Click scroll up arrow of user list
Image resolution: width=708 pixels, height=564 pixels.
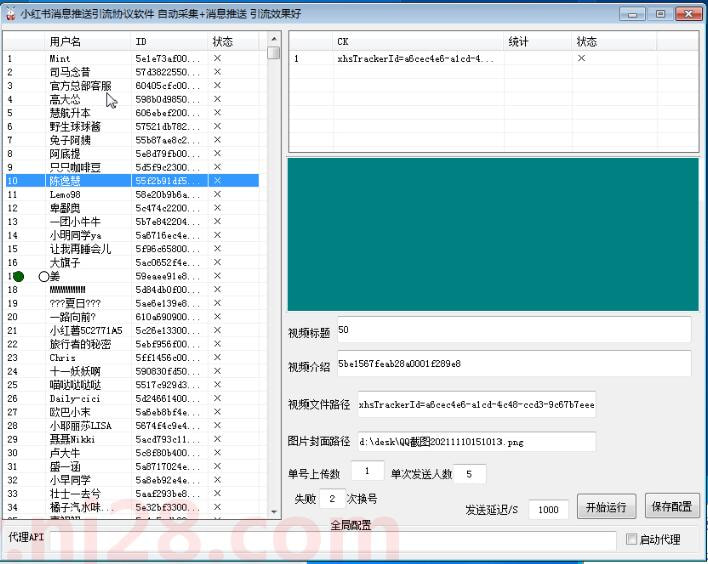click(x=273, y=39)
